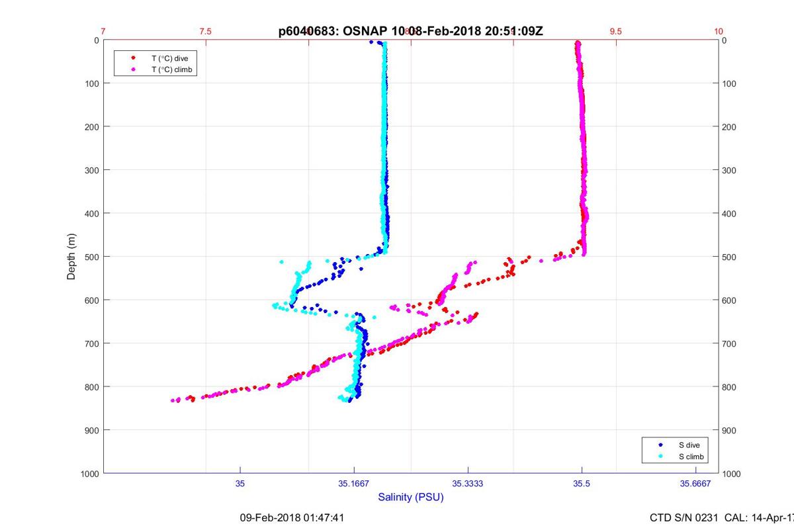
Task: Click '900' on the left depth axis
Action: 92,430
